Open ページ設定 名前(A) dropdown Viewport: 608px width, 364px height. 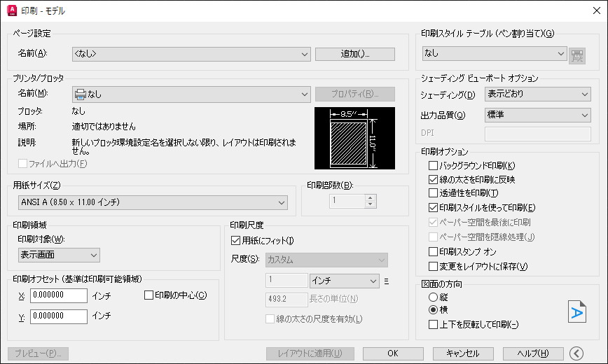pyautogui.click(x=191, y=55)
